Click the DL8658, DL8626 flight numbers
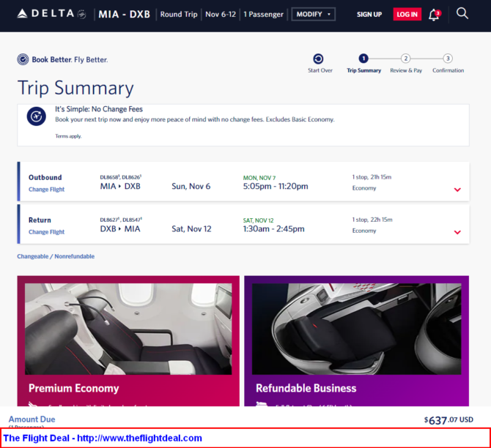 point(121,177)
